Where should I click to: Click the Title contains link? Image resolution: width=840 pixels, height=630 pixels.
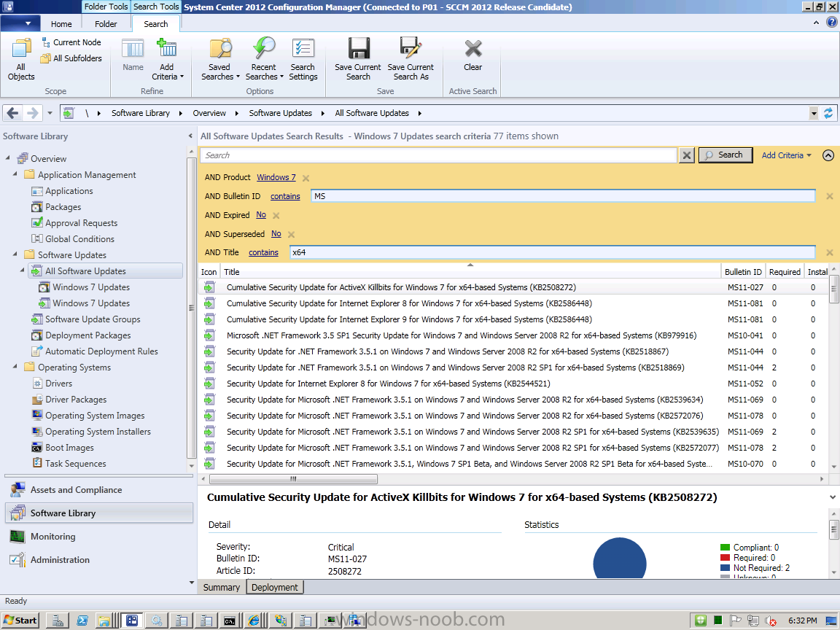(x=263, y=252)
